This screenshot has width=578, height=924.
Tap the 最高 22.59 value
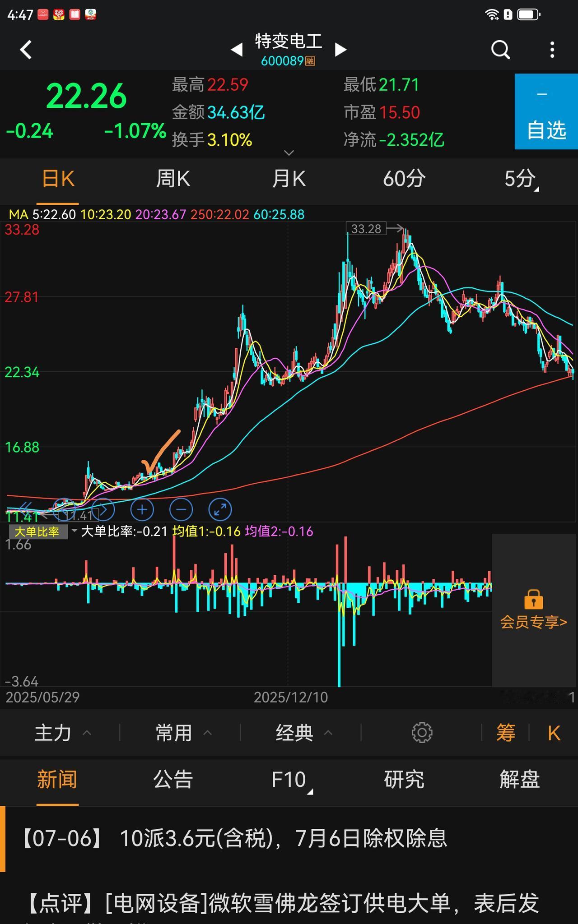228,85
